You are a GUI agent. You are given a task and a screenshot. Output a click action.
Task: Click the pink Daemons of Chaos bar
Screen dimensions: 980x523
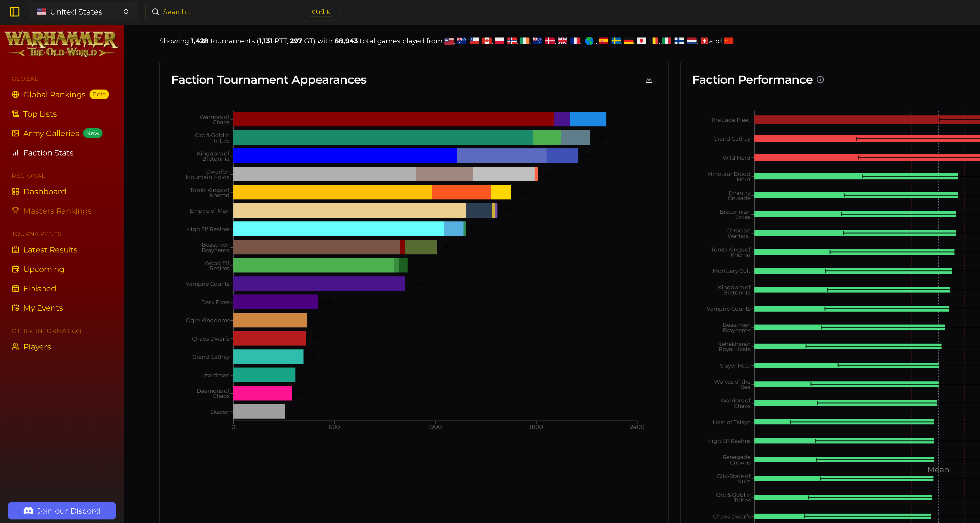tap(262, 393)
